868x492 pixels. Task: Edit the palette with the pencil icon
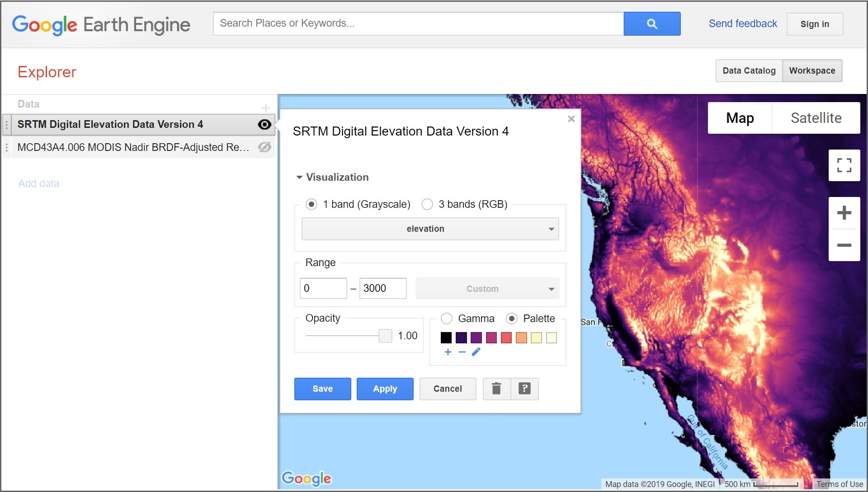[x=476, y=351]
